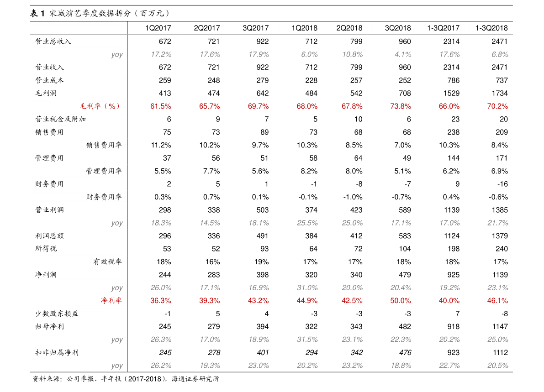This screenshot has width=544, height=392.
Task: Click the 归母净利 row label
Action: point(49,326)
